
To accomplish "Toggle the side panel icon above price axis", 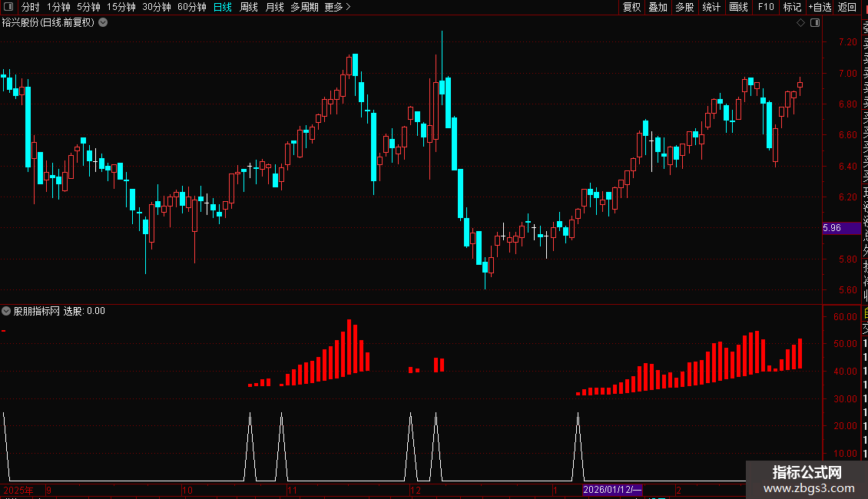I will point(815,23).
